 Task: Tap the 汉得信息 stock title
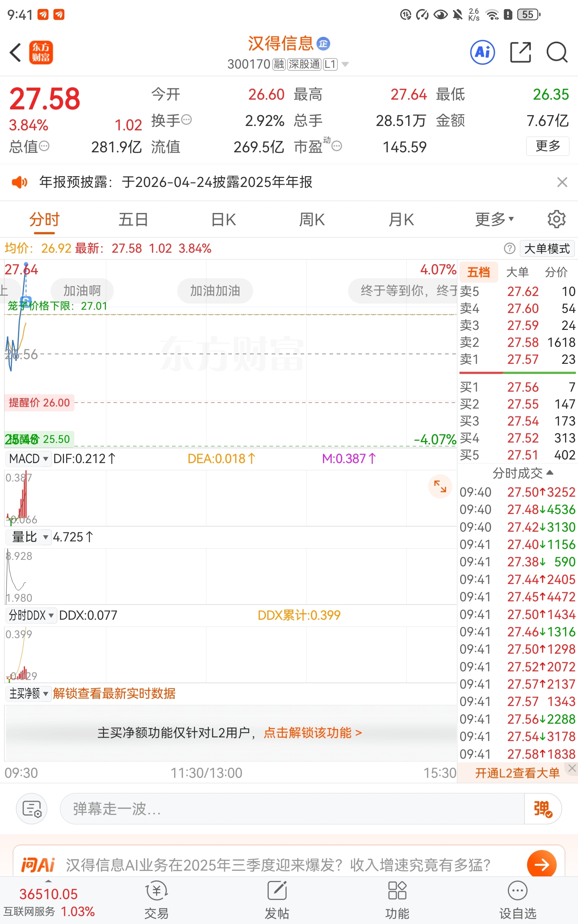coord(281,44)
